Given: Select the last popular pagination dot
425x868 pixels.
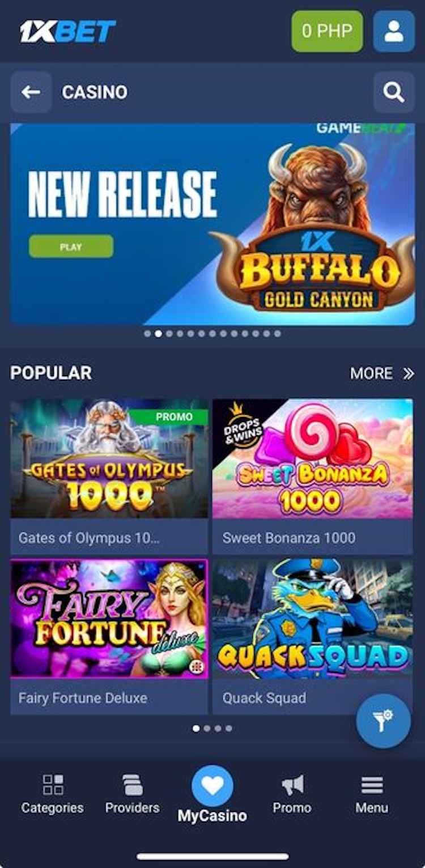Looking at the screenshot, I should [x=229, y=729].
